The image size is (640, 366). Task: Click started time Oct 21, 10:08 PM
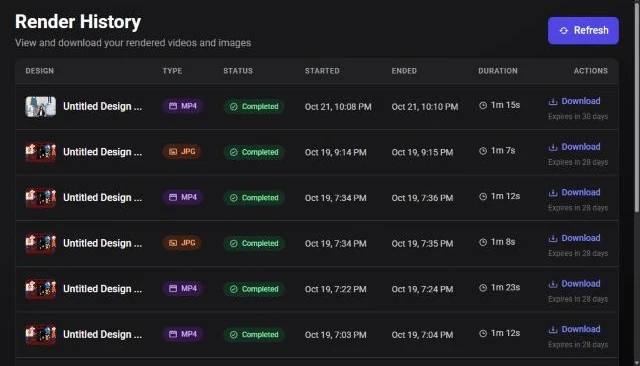(338, 107)
